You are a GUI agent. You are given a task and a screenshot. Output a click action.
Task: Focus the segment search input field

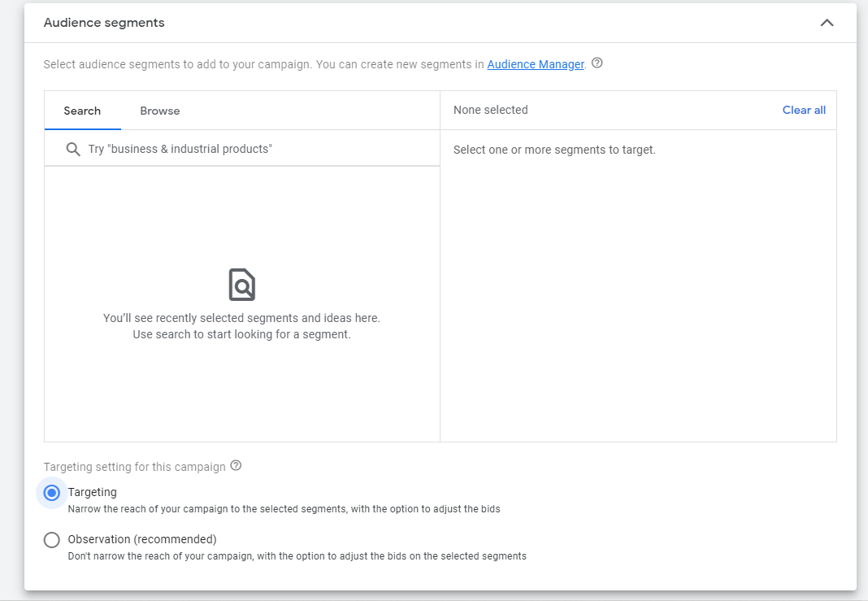pos(242,149)
